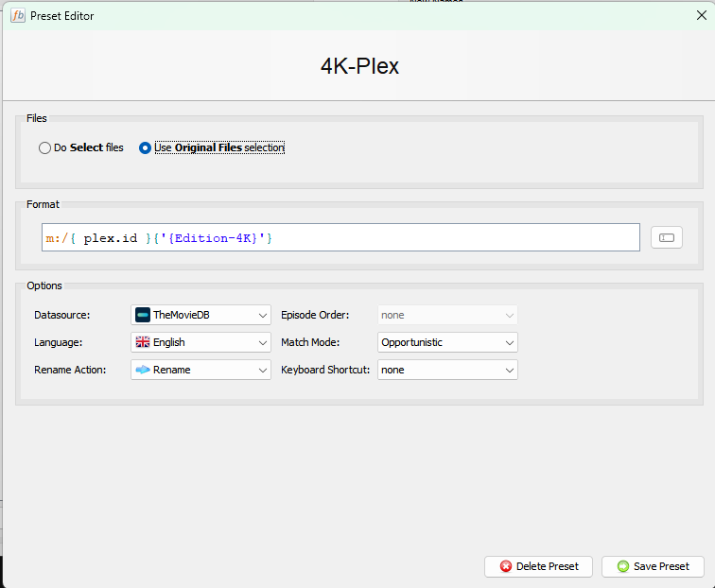The width and height of the screenshot is (715, 588).
Task: Close the Preset Editor window
Action: tap(702, 15)
